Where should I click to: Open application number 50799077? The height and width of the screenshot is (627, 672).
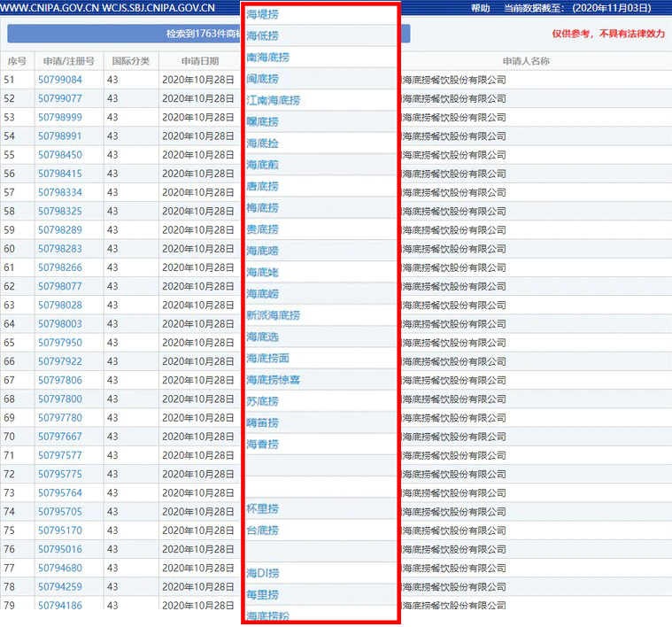pyautogui.click(x=60, y=98)
